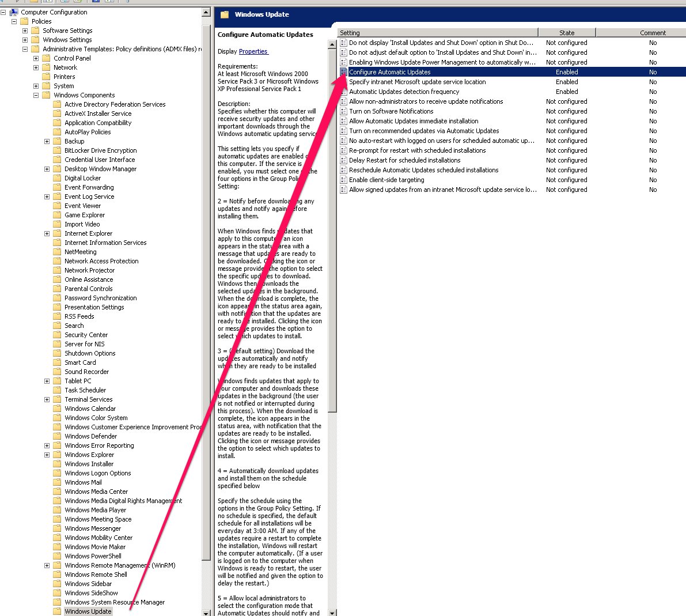Click the Policies folder icon

tap(25, 21)
